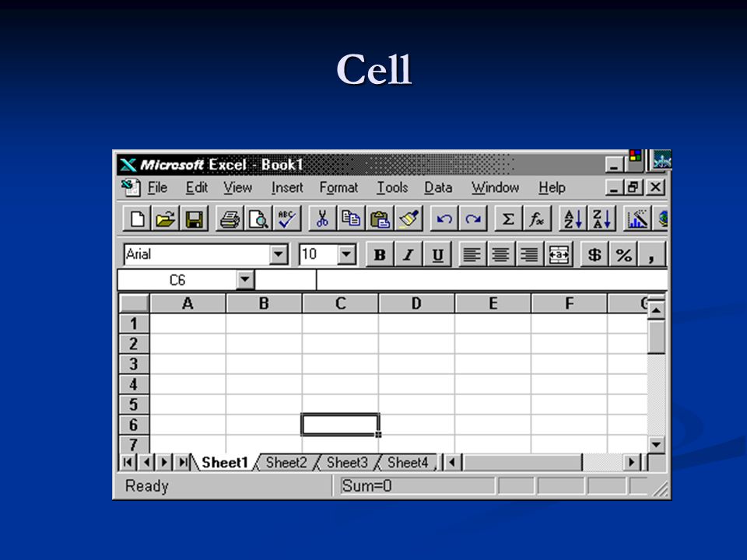Open the Help menu
Screen dimensions: 747x560
point(552,187)
